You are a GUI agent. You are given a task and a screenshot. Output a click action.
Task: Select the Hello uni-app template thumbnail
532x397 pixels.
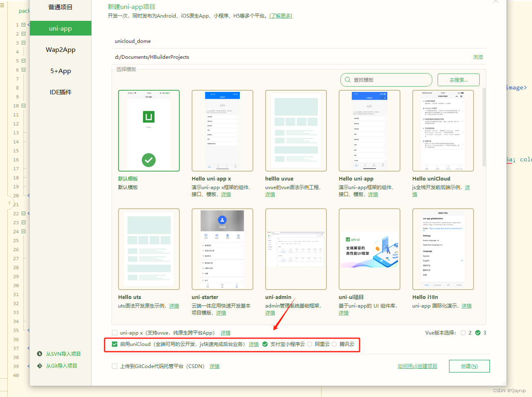pos(369,131)
